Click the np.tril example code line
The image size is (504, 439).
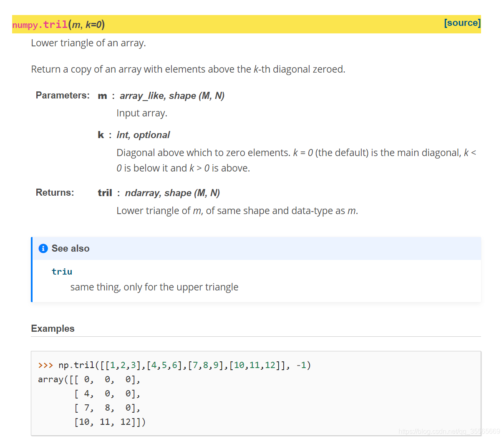[174, 365]
